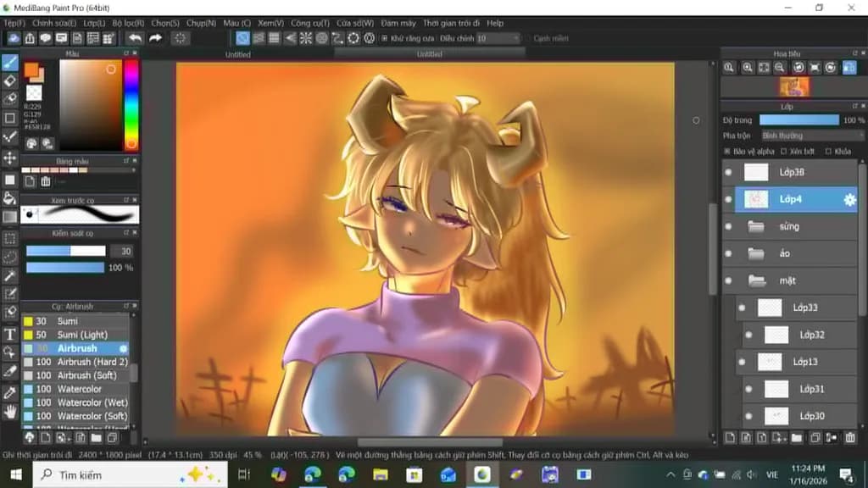The image size is (868, 488).
Task: Hide layer Lớp4
Action: tap(728, 199)
